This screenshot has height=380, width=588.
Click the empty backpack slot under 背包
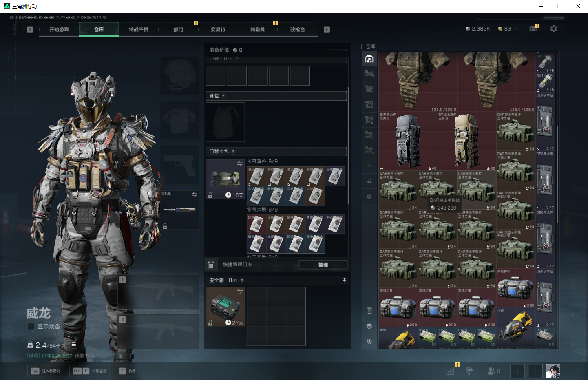click(225, 122)
